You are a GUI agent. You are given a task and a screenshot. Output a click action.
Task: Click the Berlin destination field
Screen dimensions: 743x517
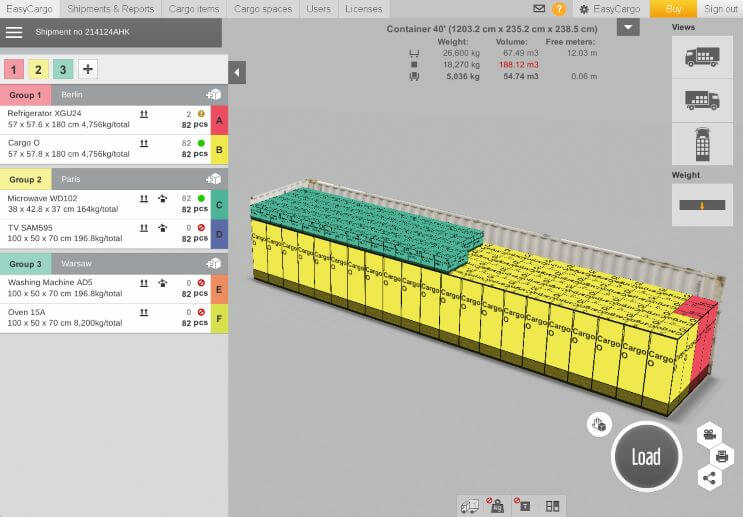[127, 95]
